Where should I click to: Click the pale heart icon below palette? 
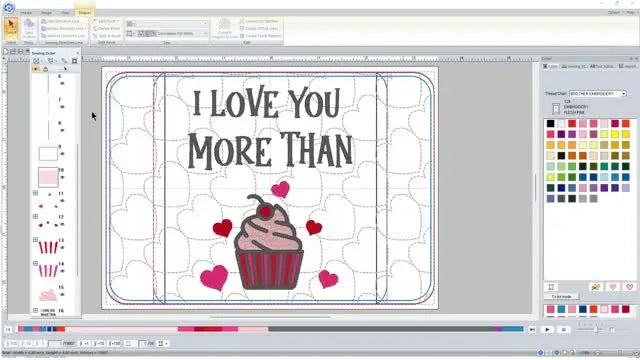(x=612, y=287)
